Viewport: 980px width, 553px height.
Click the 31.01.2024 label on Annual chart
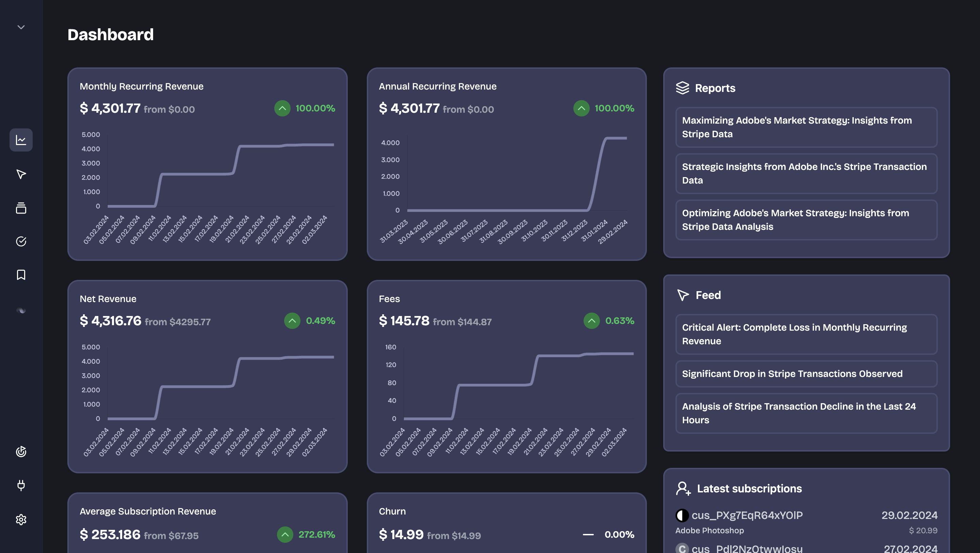point(594,231)
